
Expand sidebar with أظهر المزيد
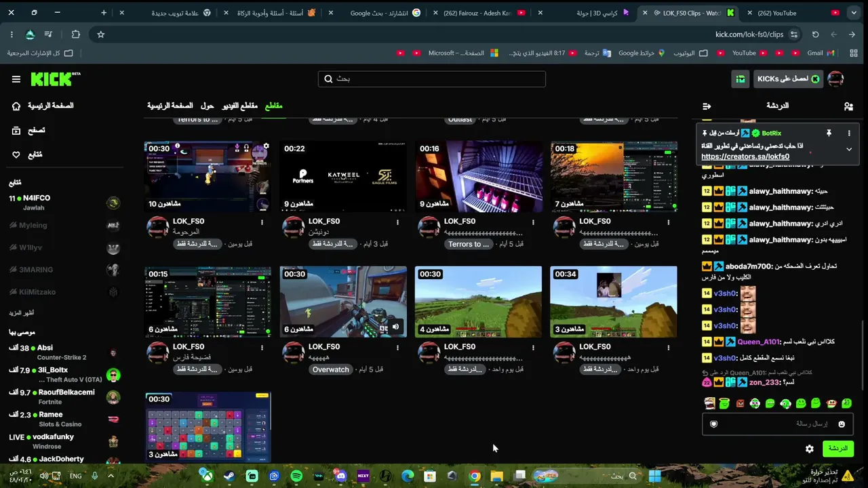coord(21,312)
